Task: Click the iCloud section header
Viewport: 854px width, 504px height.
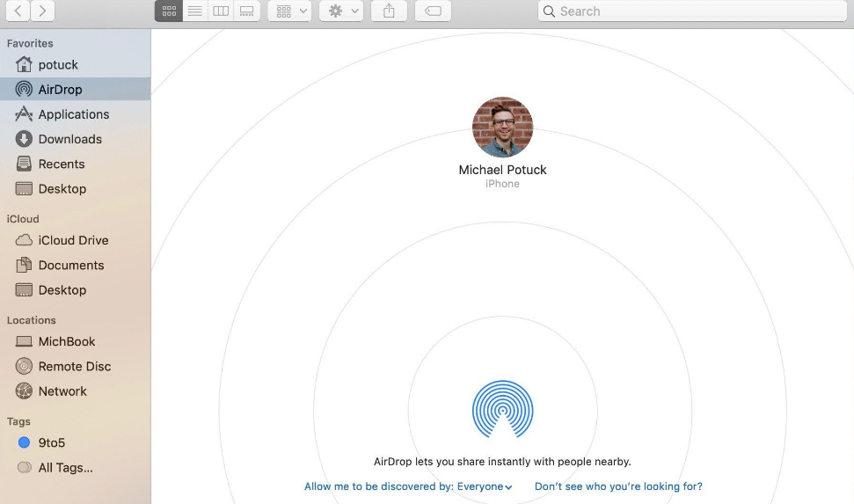Action: coord(23,219)
